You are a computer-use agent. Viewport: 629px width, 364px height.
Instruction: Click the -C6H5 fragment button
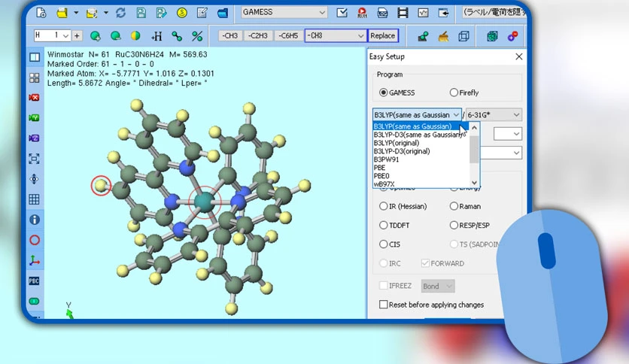(288, 35)
